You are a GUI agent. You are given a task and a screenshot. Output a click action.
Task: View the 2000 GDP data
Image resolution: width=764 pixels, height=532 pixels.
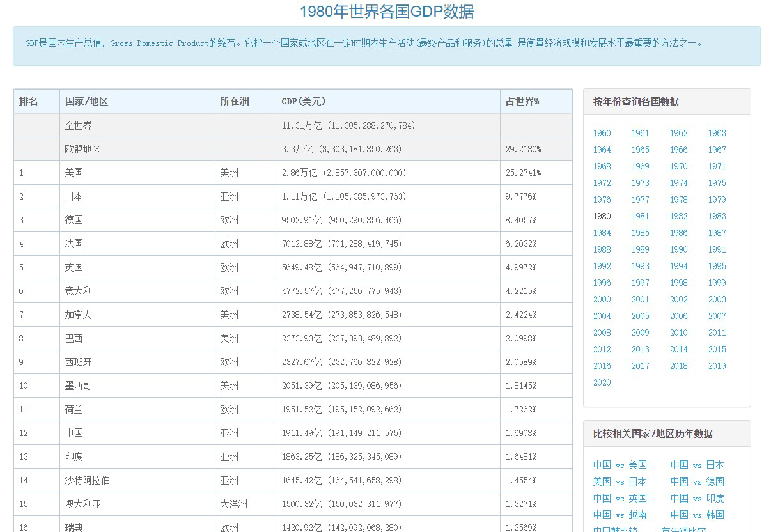point(602,299)
